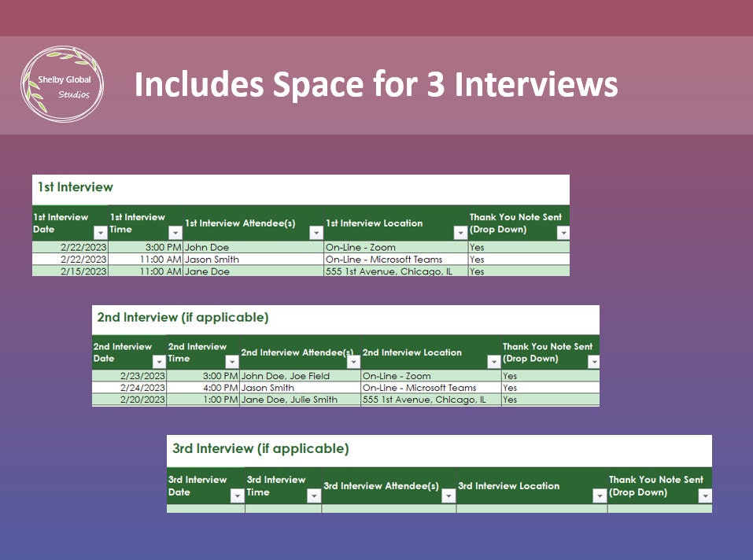
Task: Open the 2nd Interview Location filter arrow
Action: (496, 362)
